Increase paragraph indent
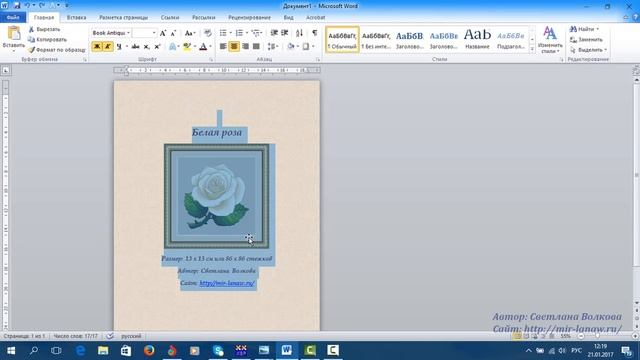640x360 pixels. click(x=285, y=33)
